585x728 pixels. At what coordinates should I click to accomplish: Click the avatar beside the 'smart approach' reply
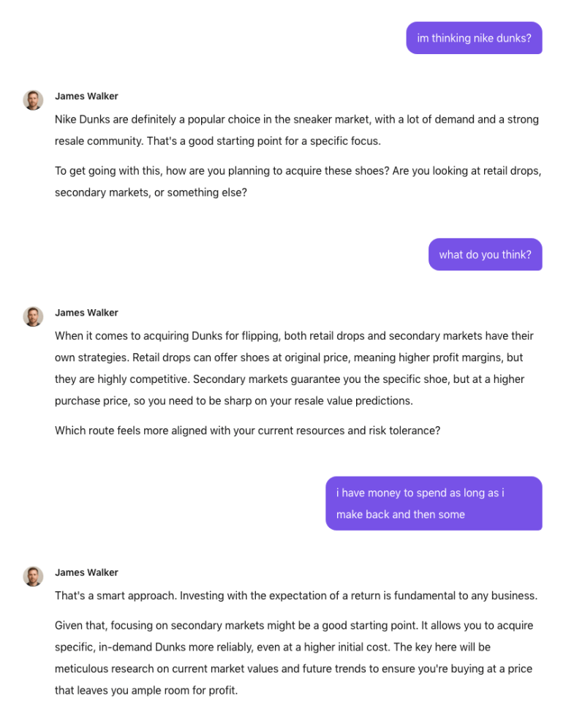33,577
